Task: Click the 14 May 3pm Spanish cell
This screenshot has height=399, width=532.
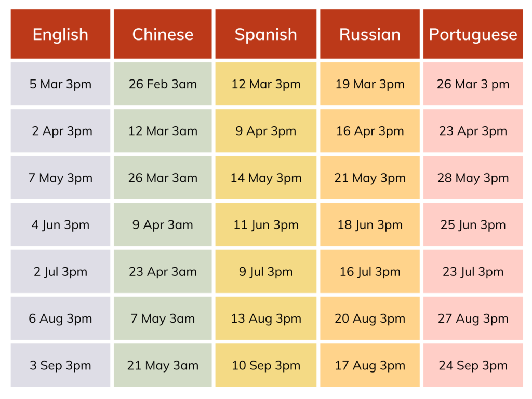Action: click(x=265, y=178)
